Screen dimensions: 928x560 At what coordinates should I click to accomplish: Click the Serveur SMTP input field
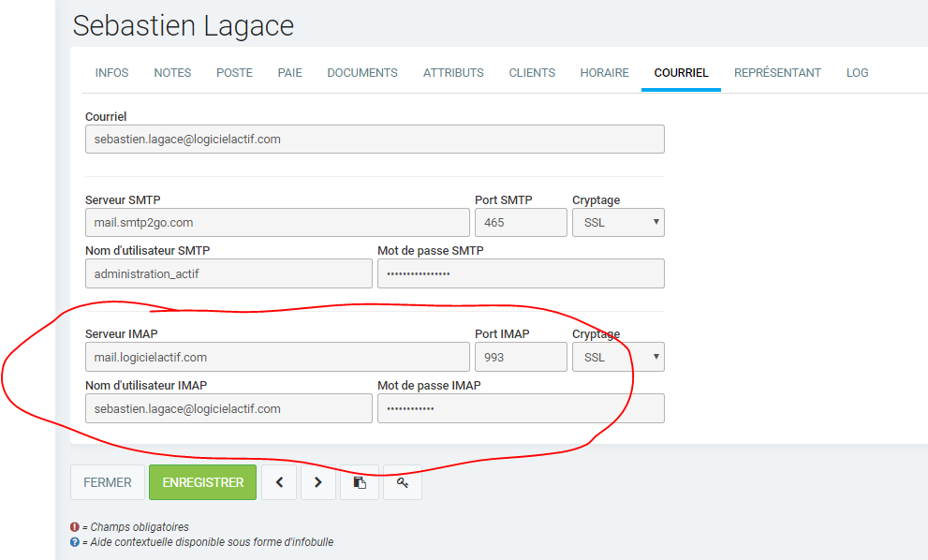pyautogui.click(x=277, y=223)
